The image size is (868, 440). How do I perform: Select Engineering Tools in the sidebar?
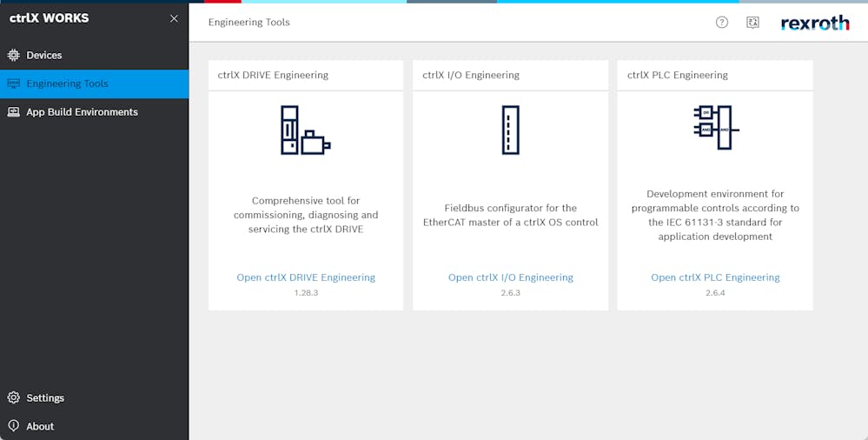click(x=94, y=83)
